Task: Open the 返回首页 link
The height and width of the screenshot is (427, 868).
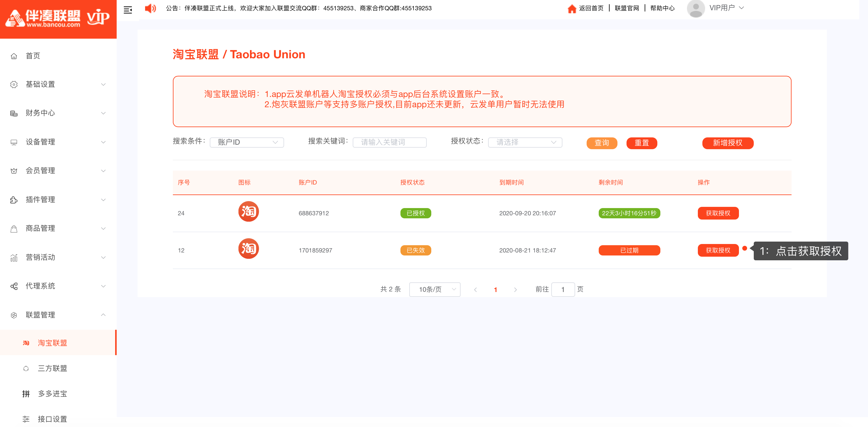Action: pos(591,8)
